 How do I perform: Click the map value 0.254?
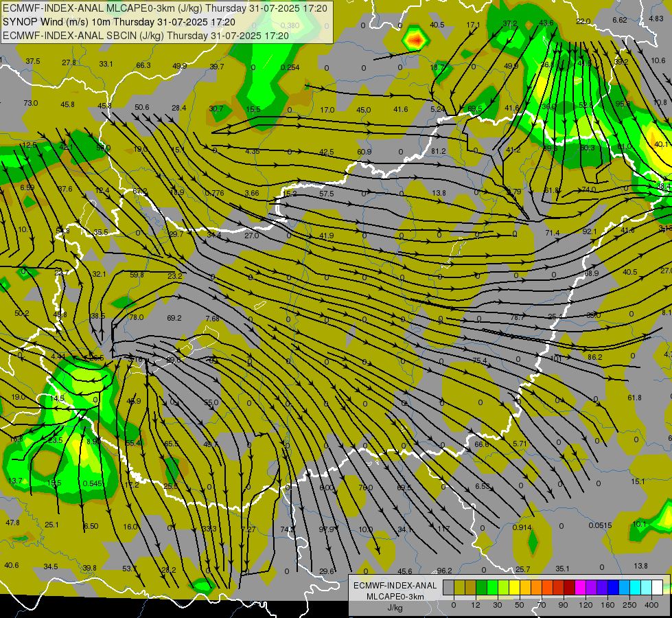[290, 67]
